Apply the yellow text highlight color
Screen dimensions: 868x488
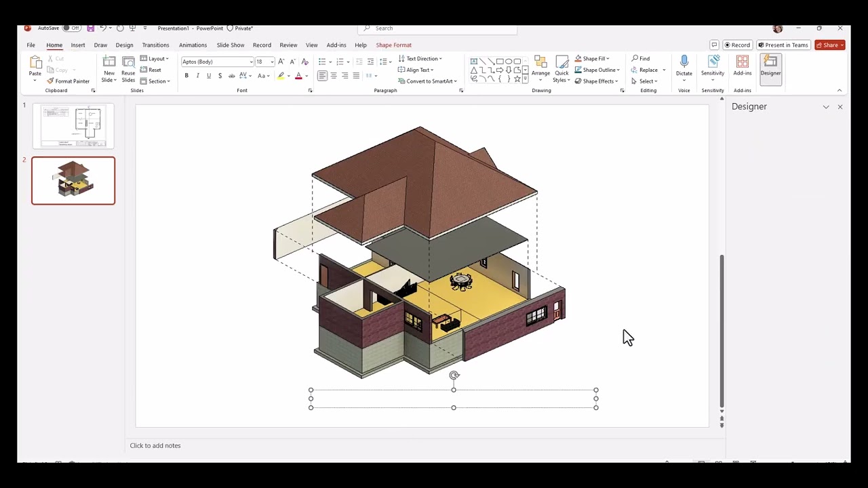[281, 76]
